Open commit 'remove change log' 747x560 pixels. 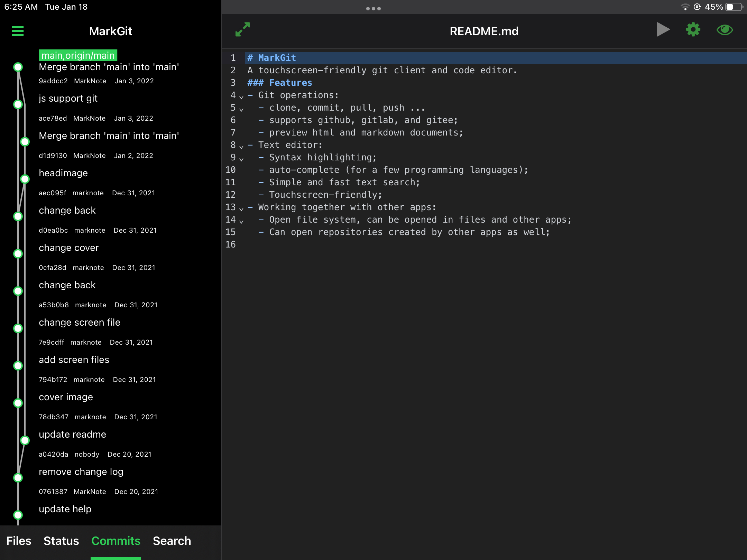(x=81, y=472)
